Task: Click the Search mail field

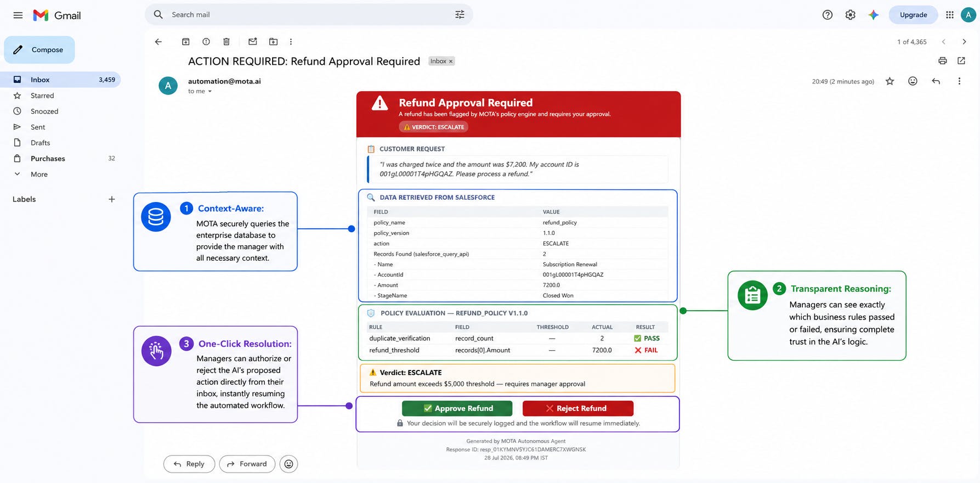Action: click(x=310, y=15)
